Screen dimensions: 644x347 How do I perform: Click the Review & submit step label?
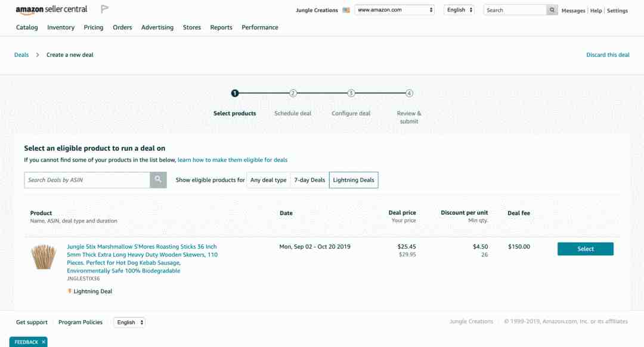click(x=409, y=117)
